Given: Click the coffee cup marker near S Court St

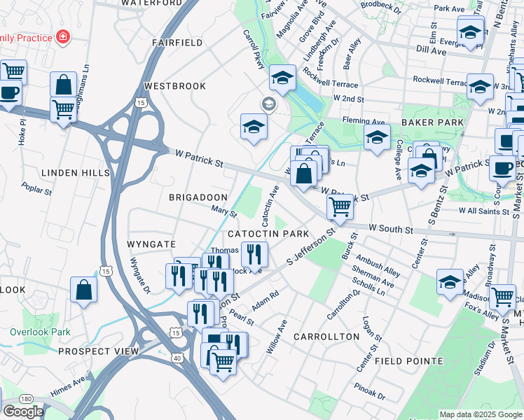Looking at the screenshot, I should point(502,171).
